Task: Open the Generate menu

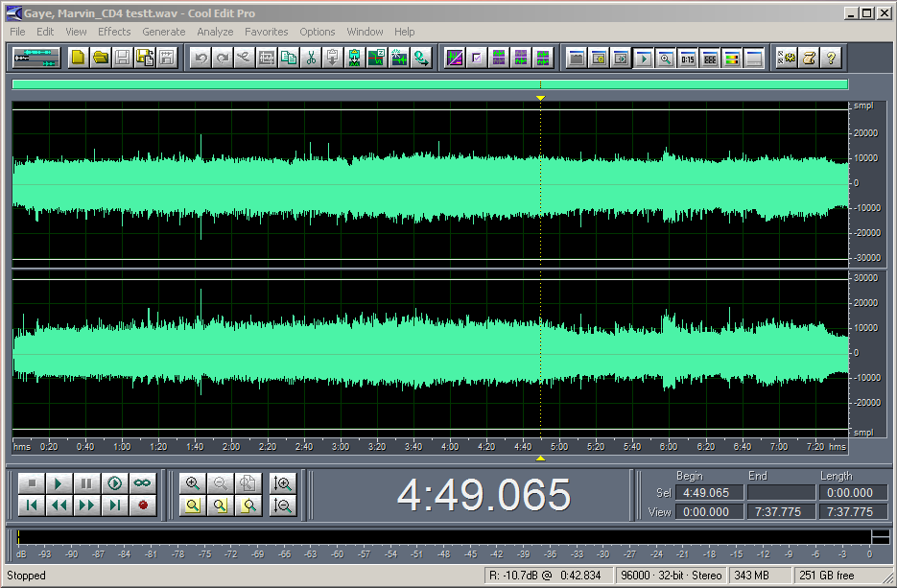Action: pos(164,32)
